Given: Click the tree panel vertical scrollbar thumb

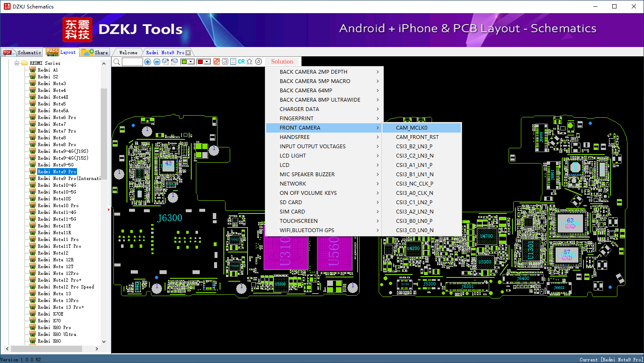Looking at the screenshot, I should coord(104,134).
